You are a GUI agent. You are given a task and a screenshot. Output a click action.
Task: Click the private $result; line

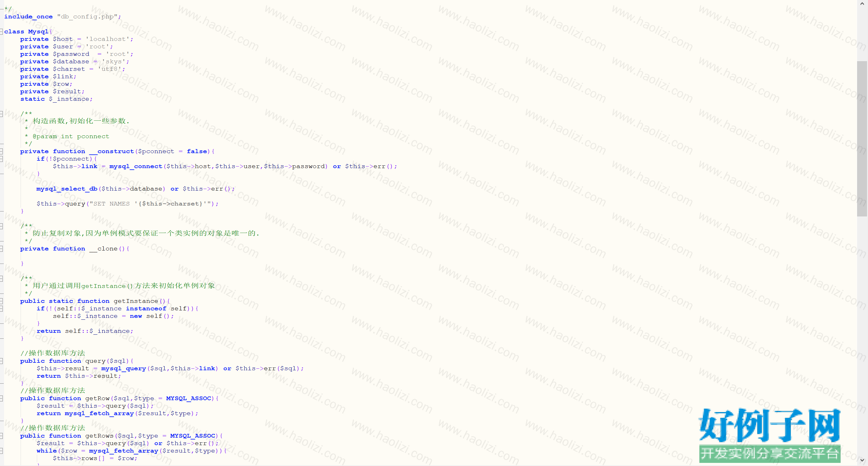[52, 91]
